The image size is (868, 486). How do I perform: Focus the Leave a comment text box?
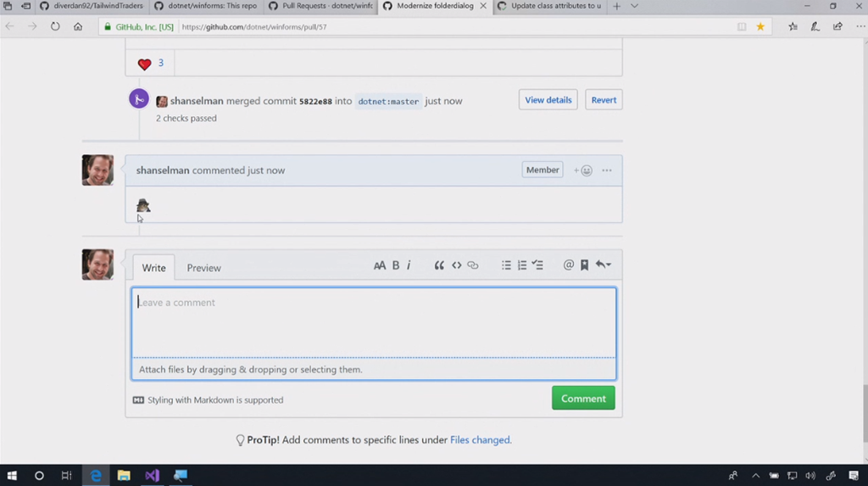(373, 322)
